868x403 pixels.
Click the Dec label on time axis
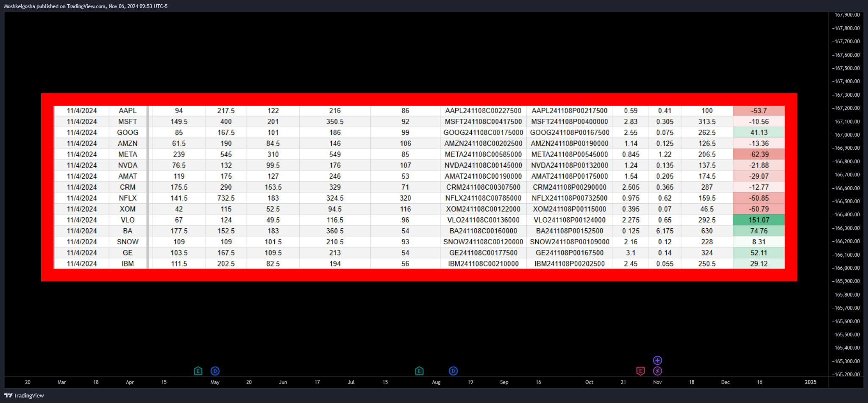(x=726, y=382)
